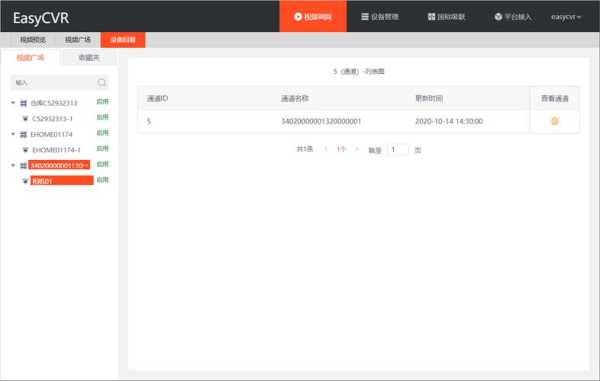
Task: Click the timestamp 2020-10-14 14:30:00
Action: [x=449, y=121]
